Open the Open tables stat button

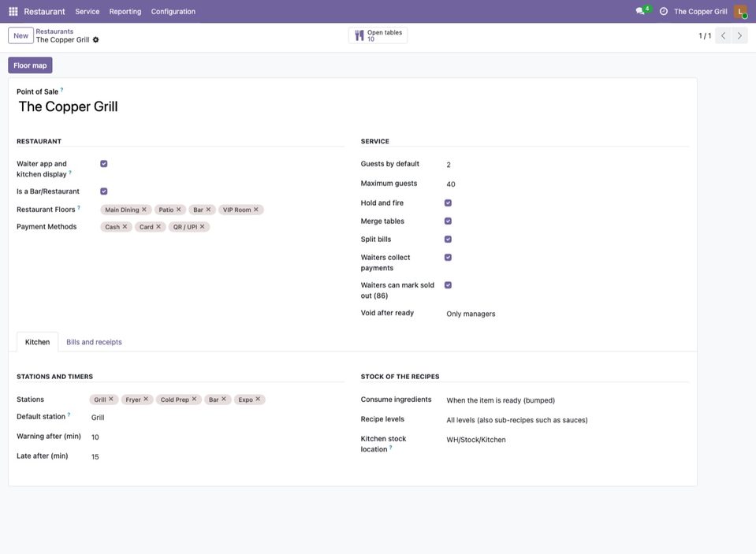coord(378,35)
